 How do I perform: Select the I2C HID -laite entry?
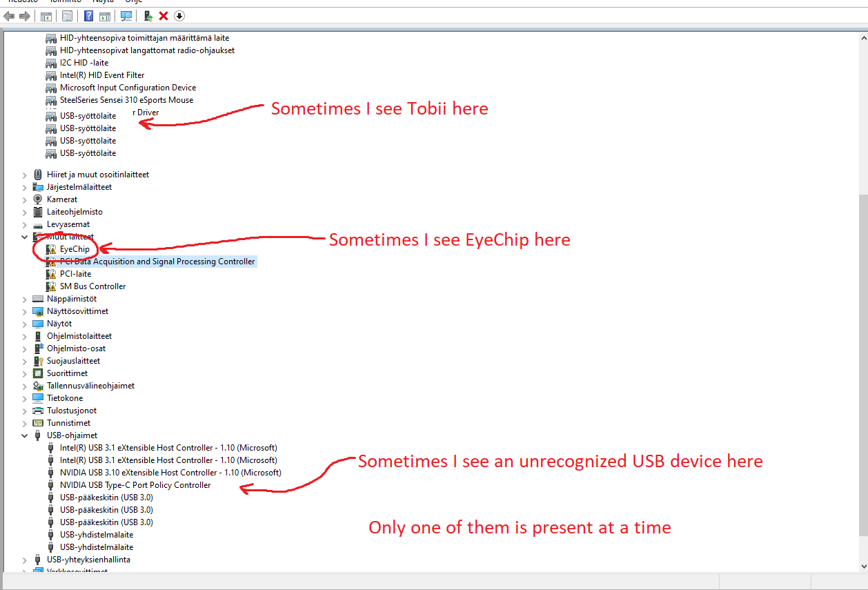pyautogui.click(x=84, y=63)
